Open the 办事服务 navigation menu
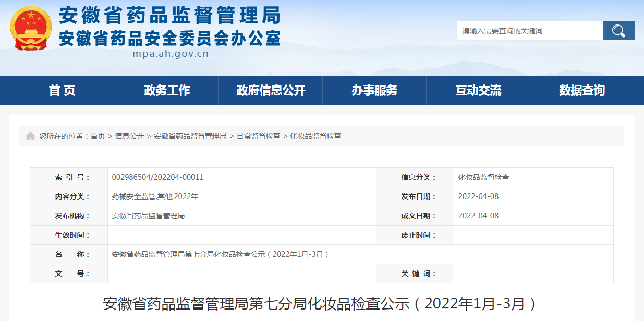Image resolution: width=644 pixels, height=321 pixels. (x=374, y=90)
